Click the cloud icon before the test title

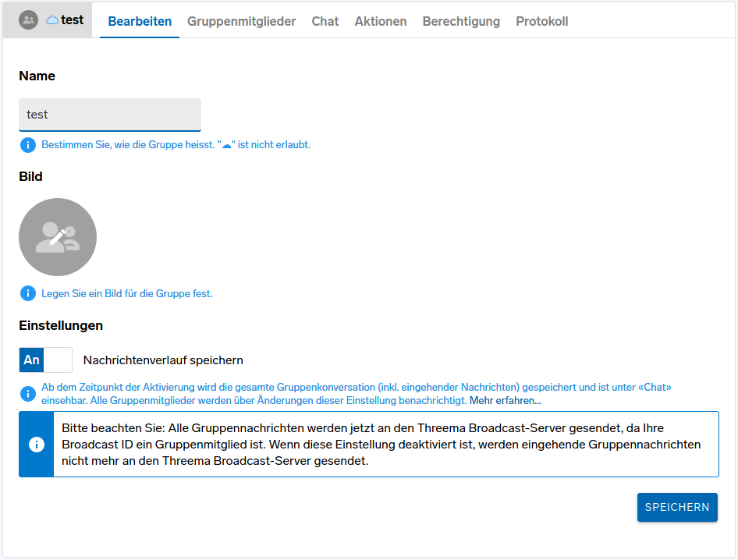[x=52, y=19]
